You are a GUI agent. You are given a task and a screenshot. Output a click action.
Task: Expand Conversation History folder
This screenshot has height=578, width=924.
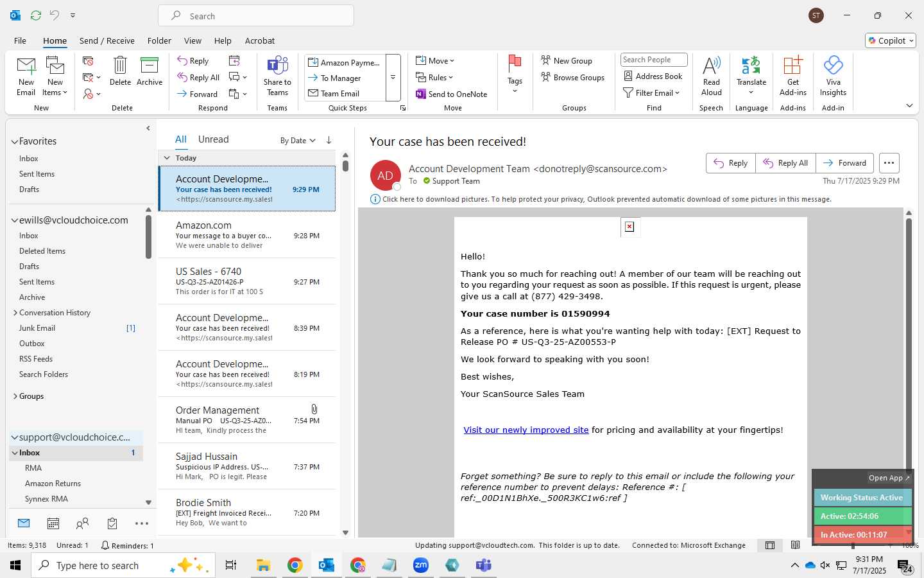[15, 313]
